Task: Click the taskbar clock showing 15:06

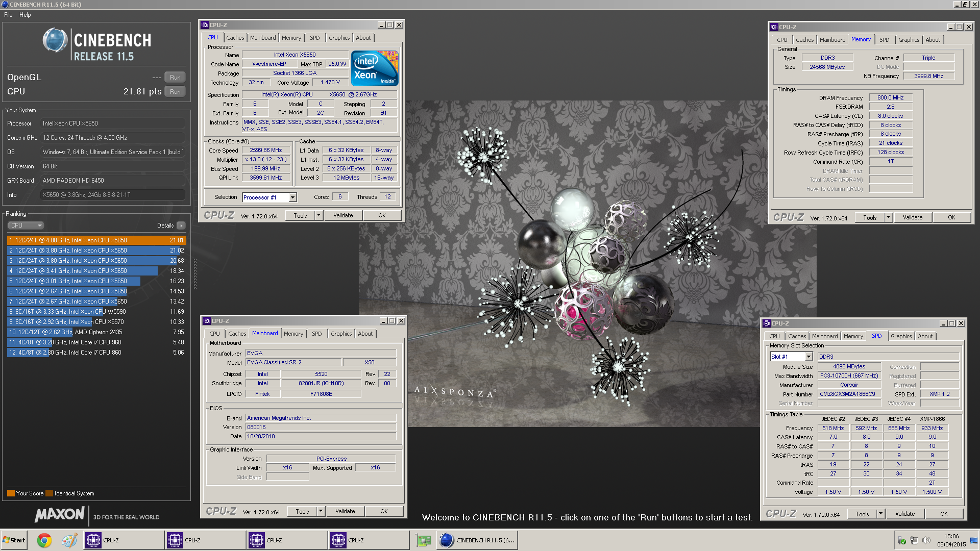Action: [x=951, y=537]
